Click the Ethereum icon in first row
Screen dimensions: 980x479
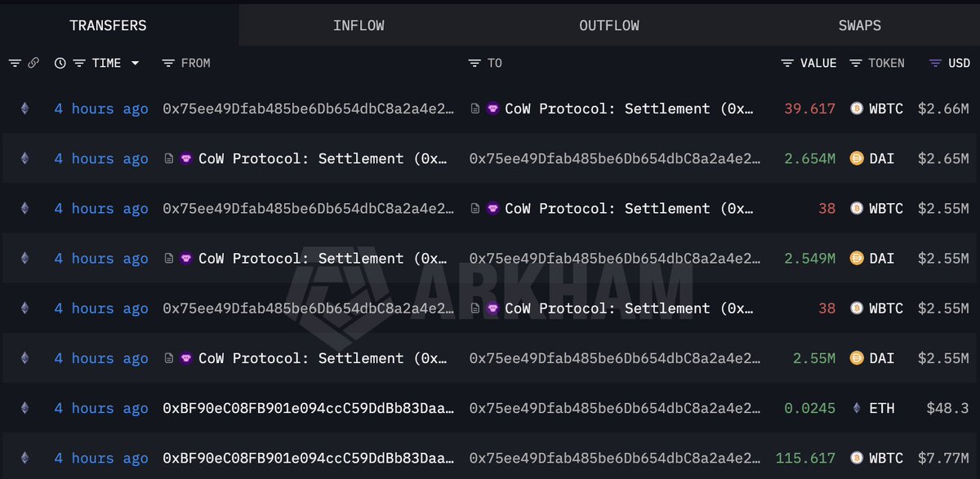[x=24, y=109]
